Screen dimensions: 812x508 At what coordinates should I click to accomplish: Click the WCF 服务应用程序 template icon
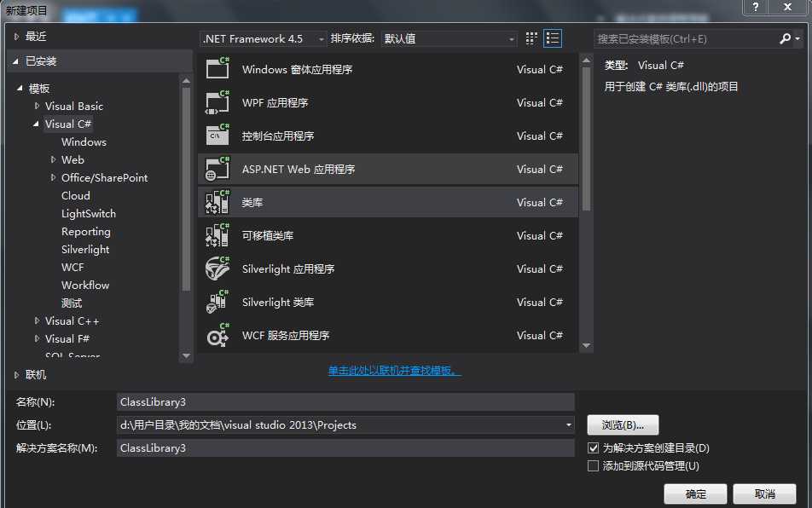coord(217,335)
